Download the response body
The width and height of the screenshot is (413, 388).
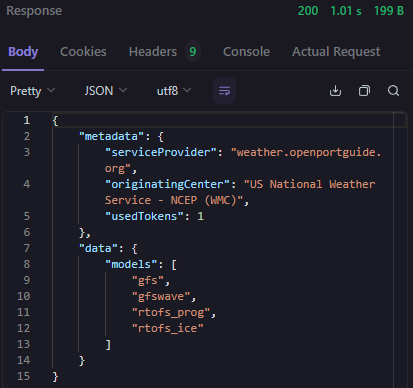(335, 91)
